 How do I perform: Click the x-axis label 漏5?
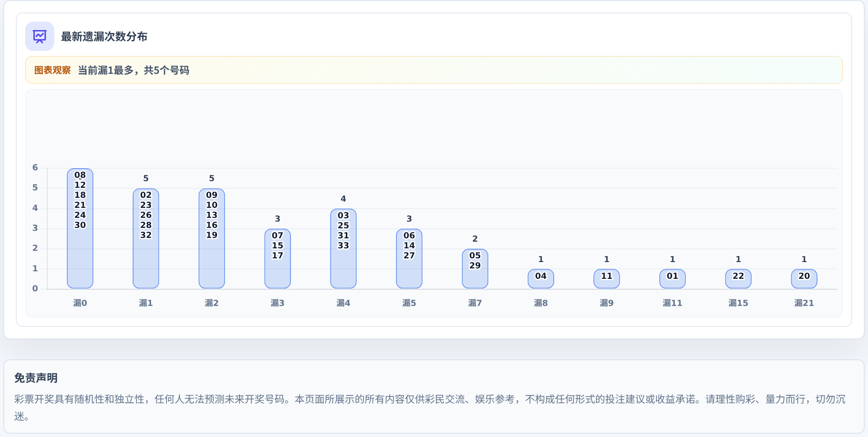409,303
